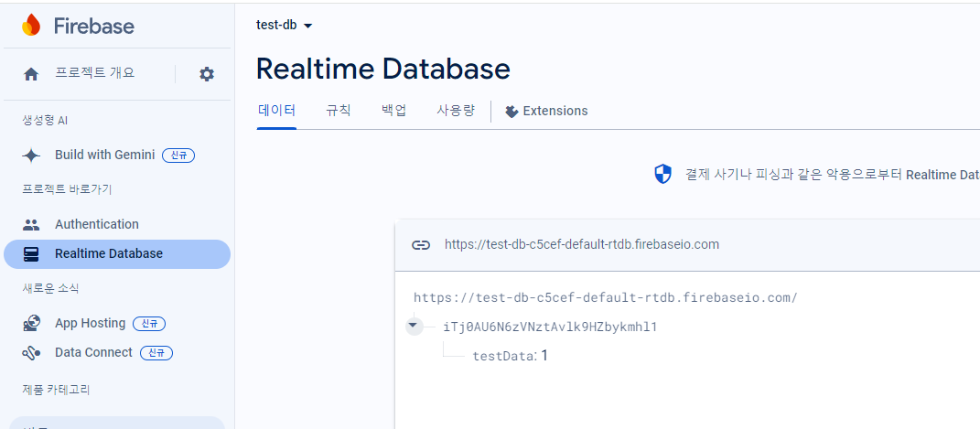Click the database URL in the card header
Viewport: 980px width, 429px height.
(582, 244)
